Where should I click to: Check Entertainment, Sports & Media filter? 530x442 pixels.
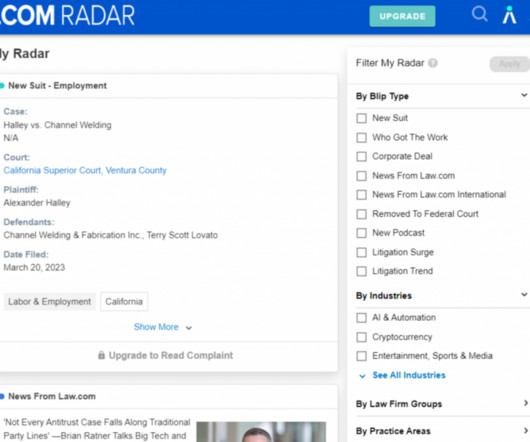(x=361, y=356)
